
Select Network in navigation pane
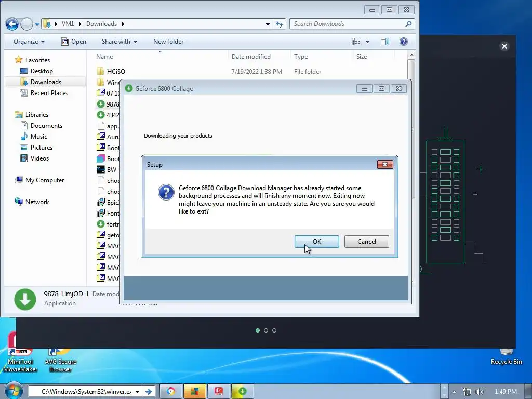[37, 202]
